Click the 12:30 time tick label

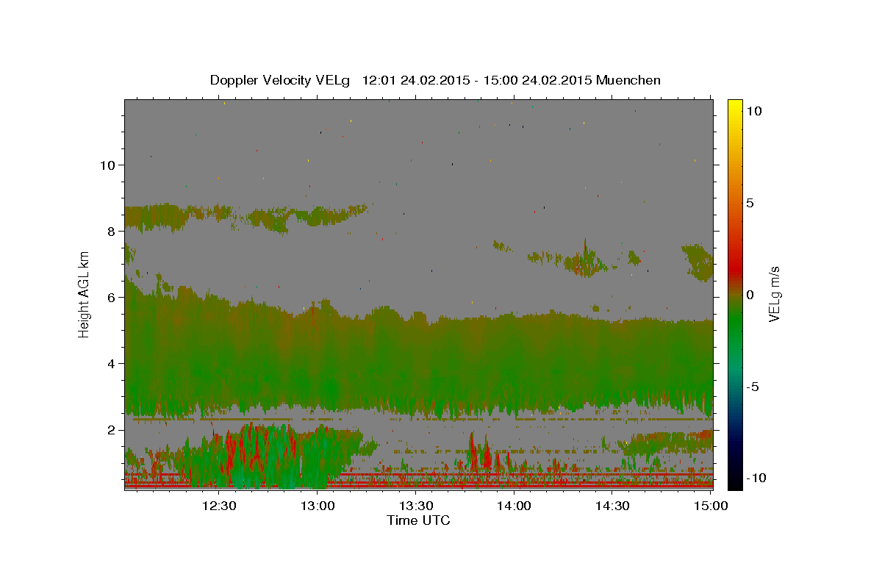pyautogui.click(x=220, y=506)
